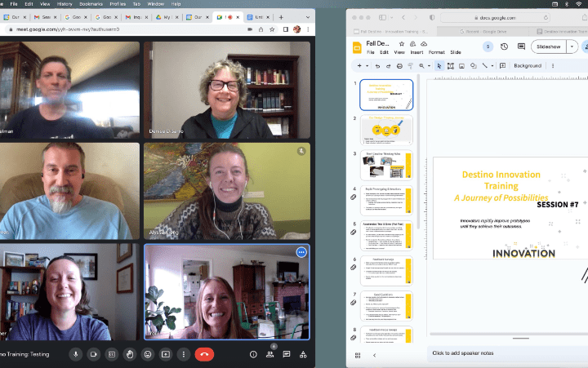The height and width of the screenshot is (368, 588).
Task: Expand the line tool dropdown arrow
Action: (x=492, y=66)
